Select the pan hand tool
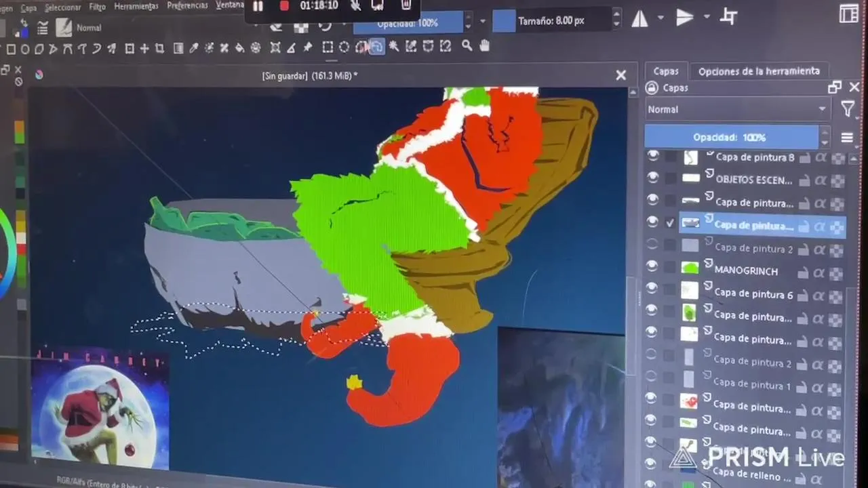Screen dimensions: 868x488 pyautogui.click(x=484, y=45)
